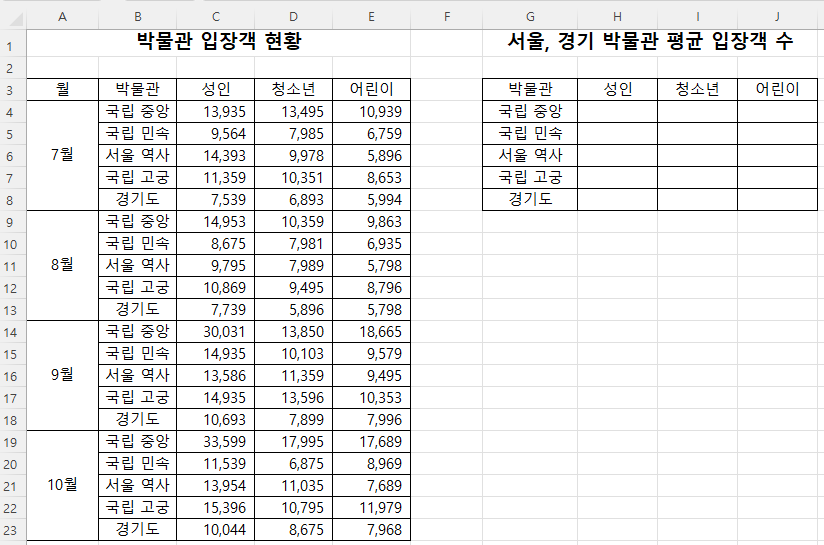Click cell with value 9,795
The height and width of the screenshot is (545, 824).
[215, 265]
